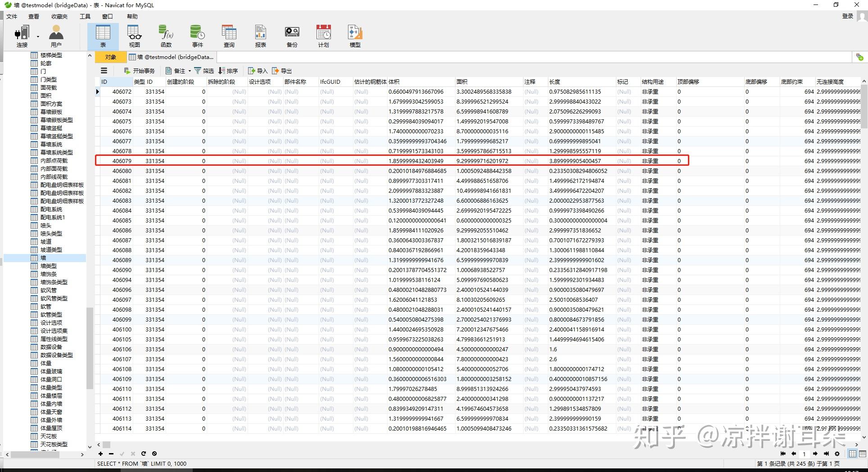The height and width of the screenshot is (472, 868).
Task: Switch to form view
Action: click(x=863, y=454)
